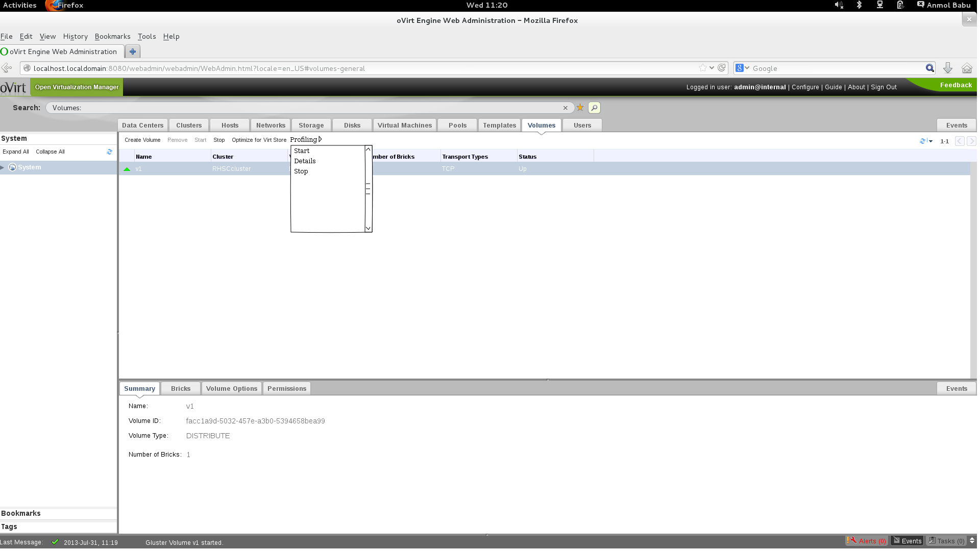Open the Bricks sub-tab
Viewport: 980px width, 551px height.
[181, 389]
